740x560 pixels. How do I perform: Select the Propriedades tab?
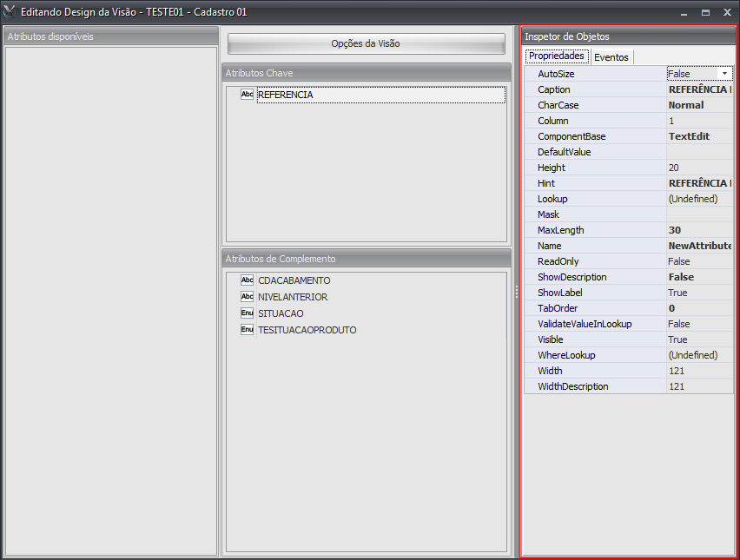click(x=557, y=56)
